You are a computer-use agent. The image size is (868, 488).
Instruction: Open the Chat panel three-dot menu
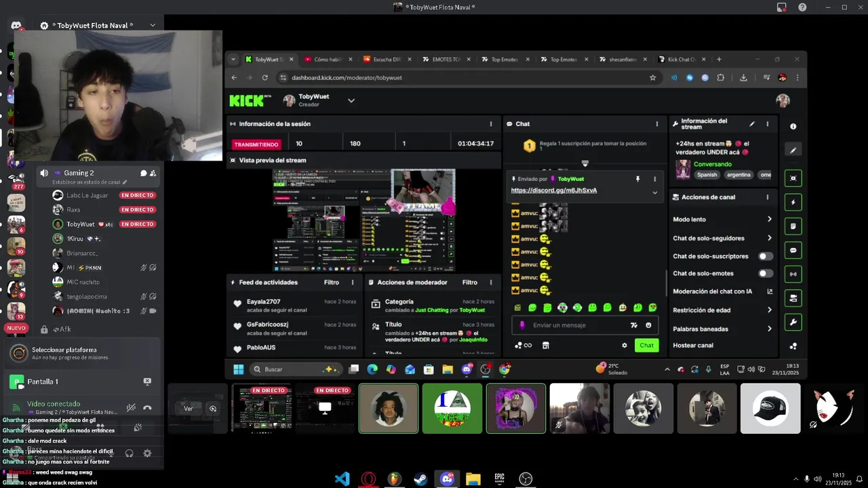click(656, 124)
